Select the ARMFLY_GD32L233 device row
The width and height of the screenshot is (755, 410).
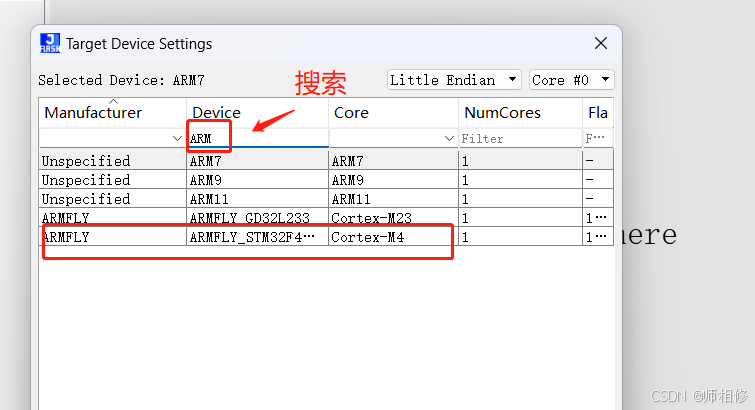click(x=326, y=218)
